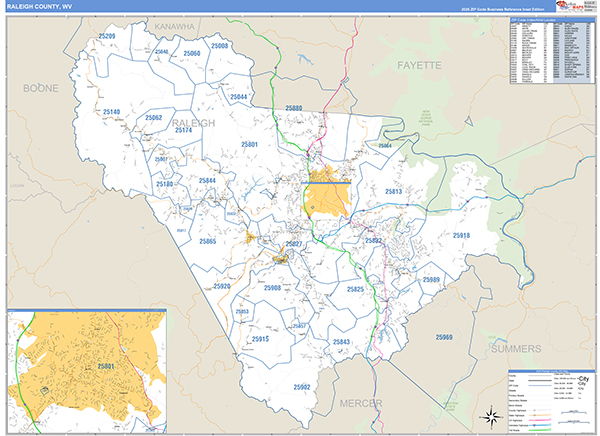The image size is (600, 436).
Task: Click ZIP code 25813 label
Action: (391, 191)
